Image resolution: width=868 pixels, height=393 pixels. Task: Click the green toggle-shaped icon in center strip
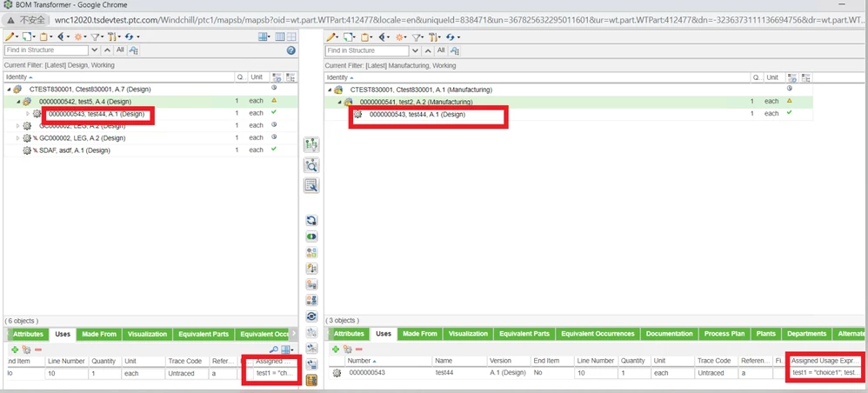click(x=311, y=236)
